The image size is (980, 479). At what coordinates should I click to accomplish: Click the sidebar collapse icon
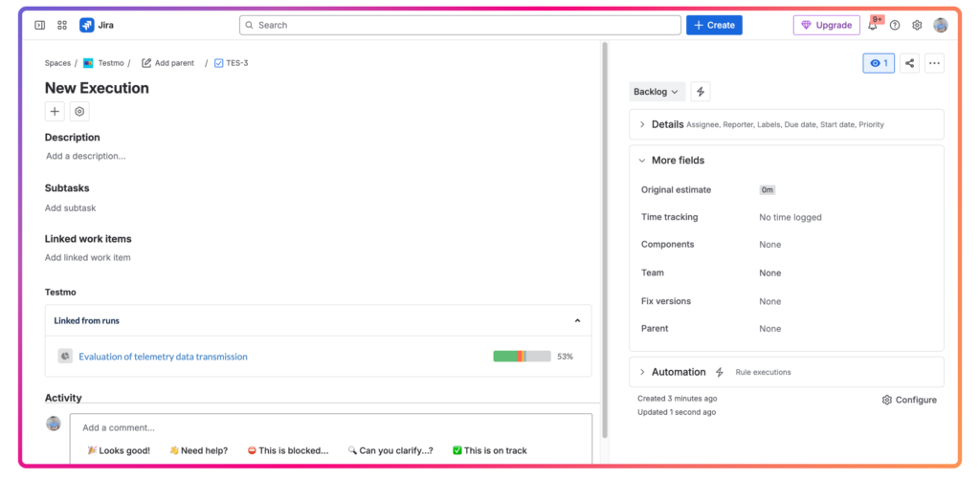[39, 25]
